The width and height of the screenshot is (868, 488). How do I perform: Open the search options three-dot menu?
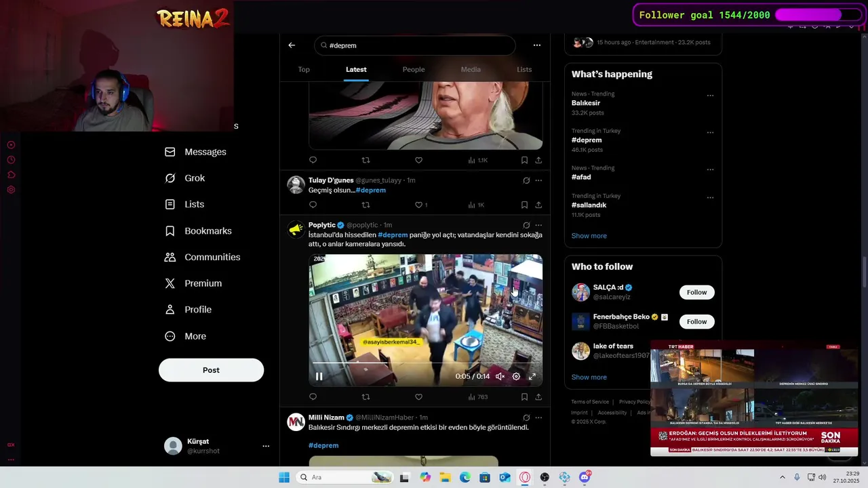(537, 45)
